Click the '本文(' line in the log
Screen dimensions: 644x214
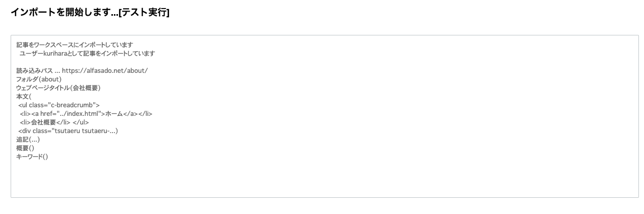[24, 96]
